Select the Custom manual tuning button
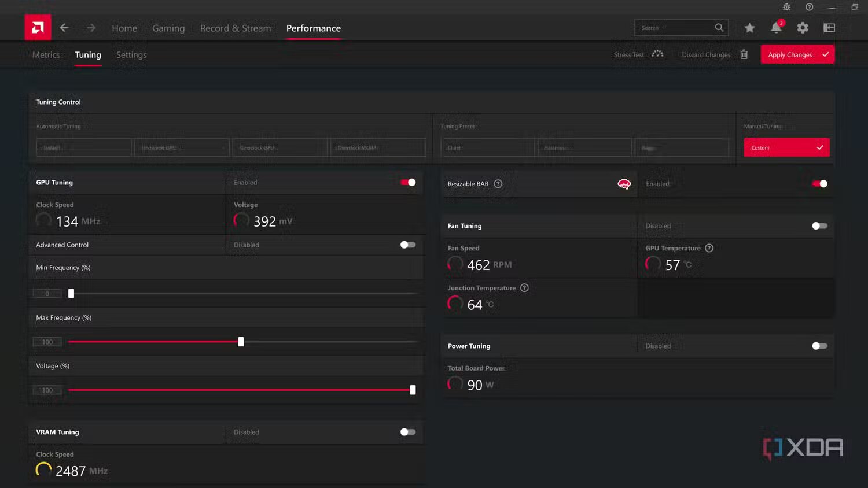 click(x=786, y=147)
